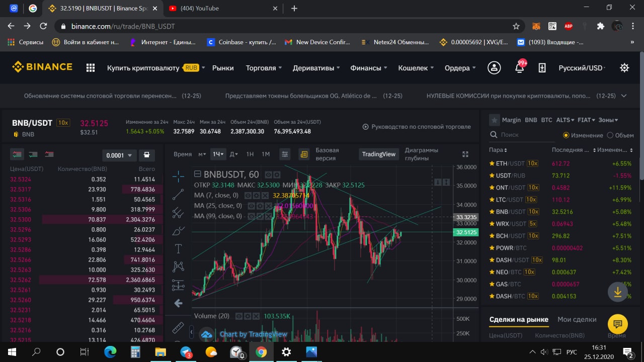Select the prediction and measurement tool
Viewport: 644px width, 362px height.
tap(178, 285)
